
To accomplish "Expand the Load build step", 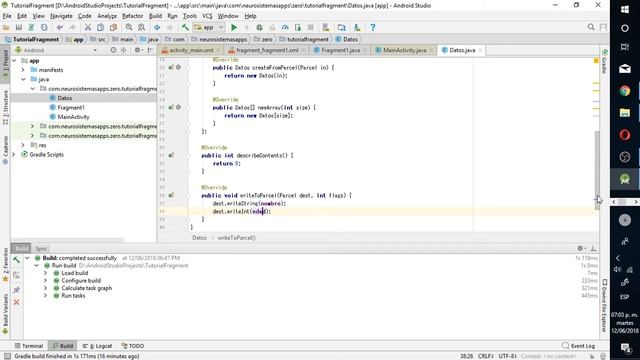I will pos(46,273).
